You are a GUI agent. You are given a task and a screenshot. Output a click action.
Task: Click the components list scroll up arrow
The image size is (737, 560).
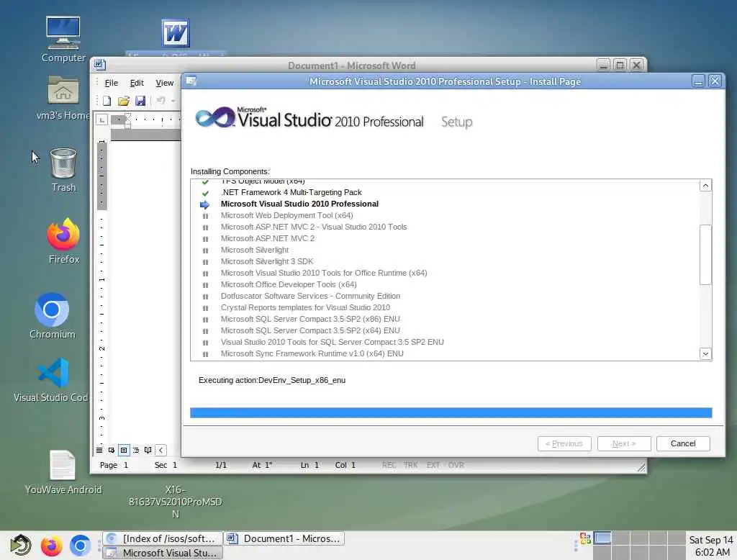(705, 186)
